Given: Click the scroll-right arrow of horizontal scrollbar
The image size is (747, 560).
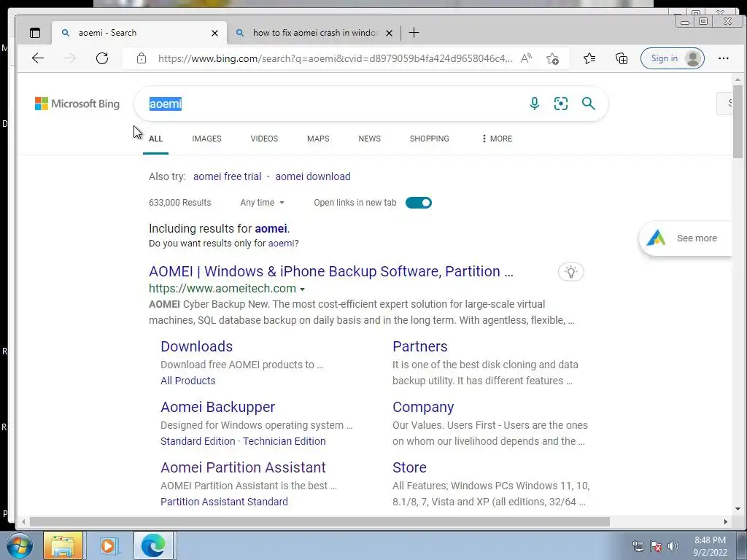Looking at the screenshot, I should coord(726,522).
